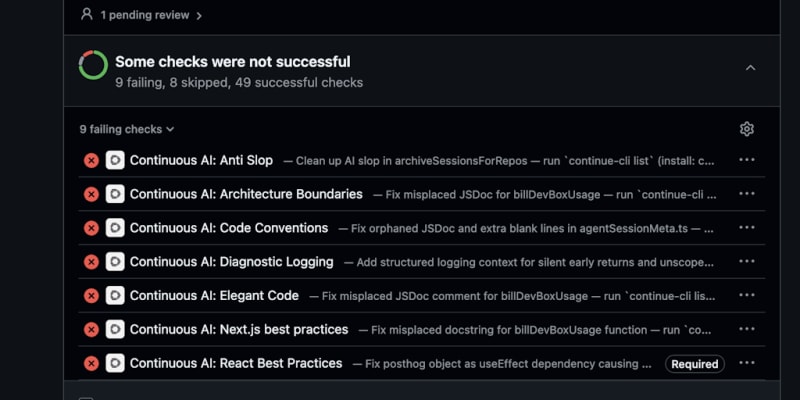Click the checks status donut icon
Viewport: 800px width, 400px height.
point(93,66)
